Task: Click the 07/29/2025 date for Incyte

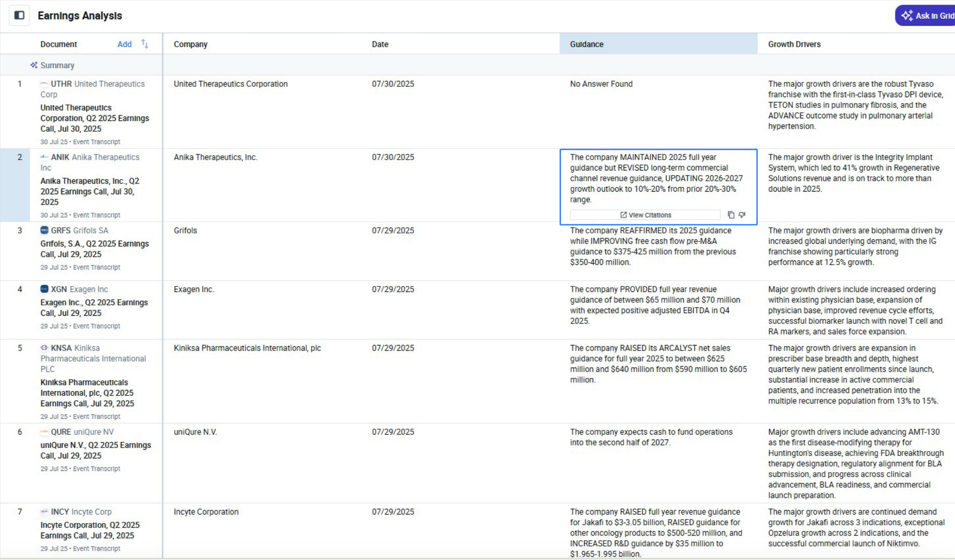Action: (393, 512)
